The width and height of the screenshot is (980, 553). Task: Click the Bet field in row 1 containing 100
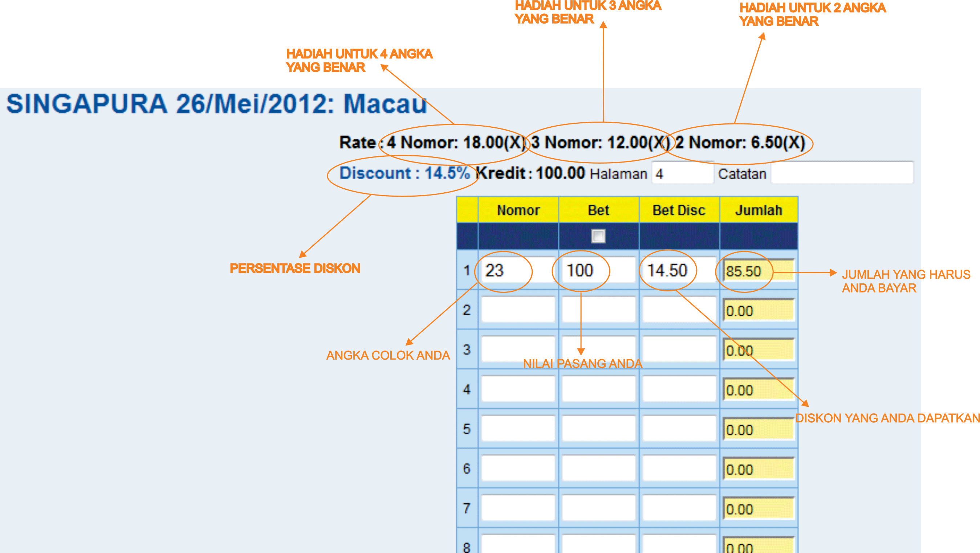click(x=599, y=270)
